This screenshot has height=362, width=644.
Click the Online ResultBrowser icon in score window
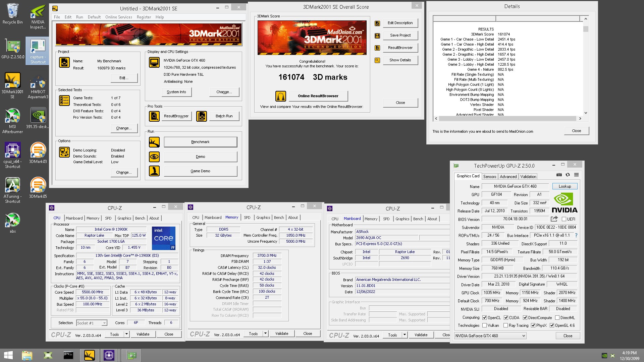point(281,96)
